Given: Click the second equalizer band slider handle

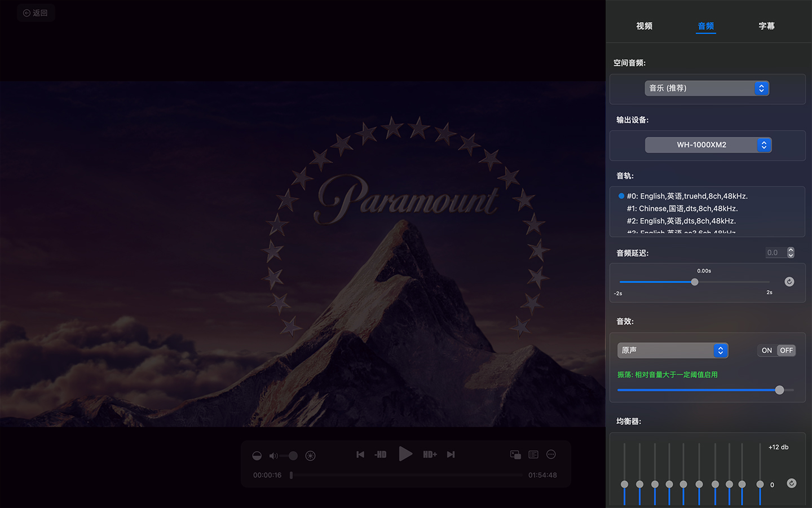Looking at the screenshot, I should (x=639, y=484).
